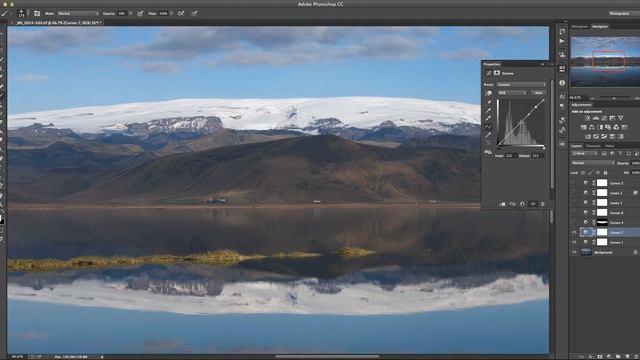
Task: Show the black-masked Curves 4 layer
Action: 574,222
